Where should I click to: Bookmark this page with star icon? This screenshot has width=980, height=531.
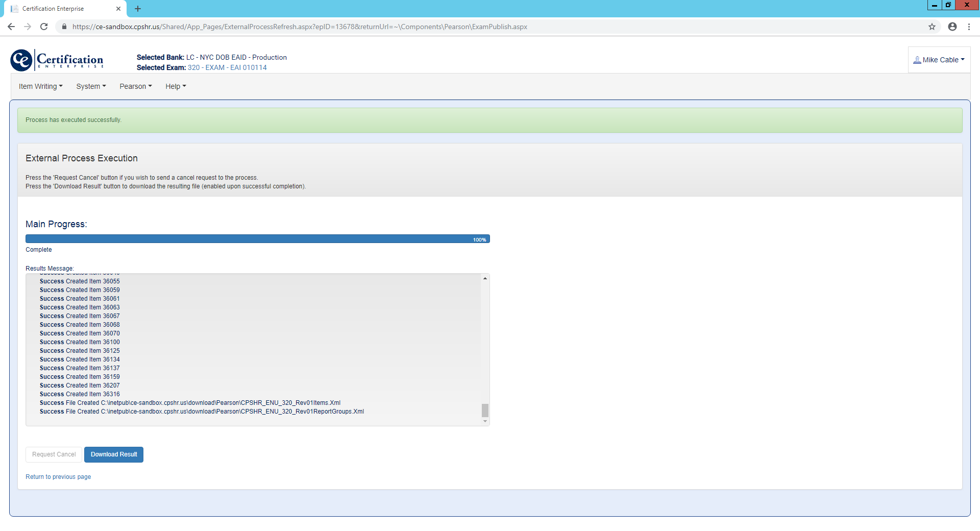(932, 27)
